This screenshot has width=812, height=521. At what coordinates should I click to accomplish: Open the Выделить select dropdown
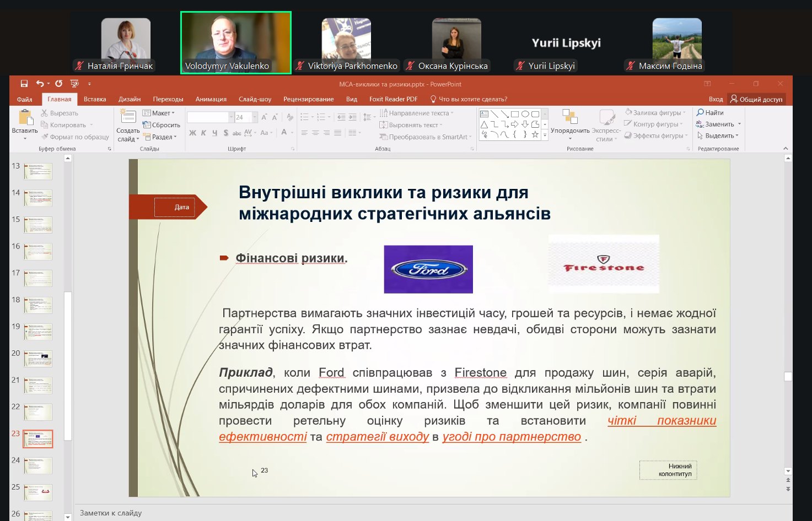(x=718, y=135)
